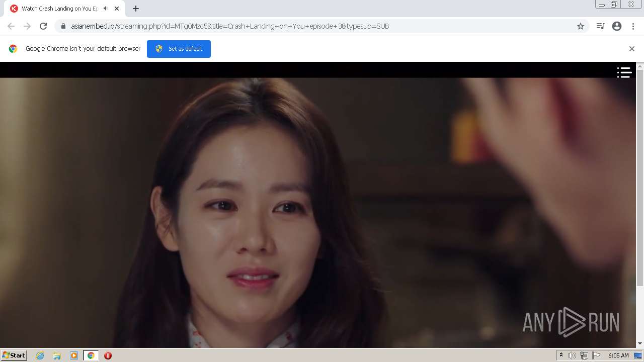
Task: Click show desktop icon at taskbar end
Action: point(638,355)
